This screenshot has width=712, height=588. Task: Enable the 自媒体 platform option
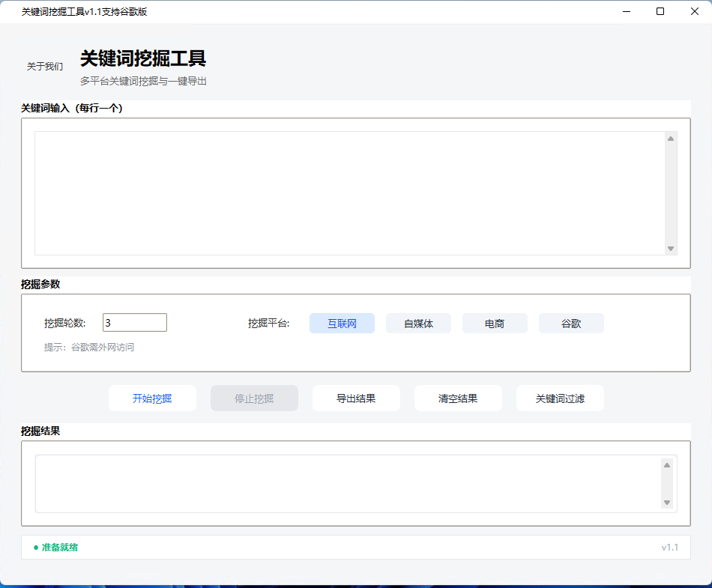pyautogui.click(x=418, y=324)
